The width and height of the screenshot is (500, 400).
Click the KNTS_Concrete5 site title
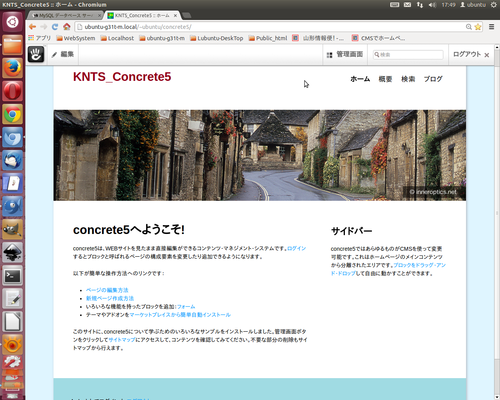tap(122, 77)
